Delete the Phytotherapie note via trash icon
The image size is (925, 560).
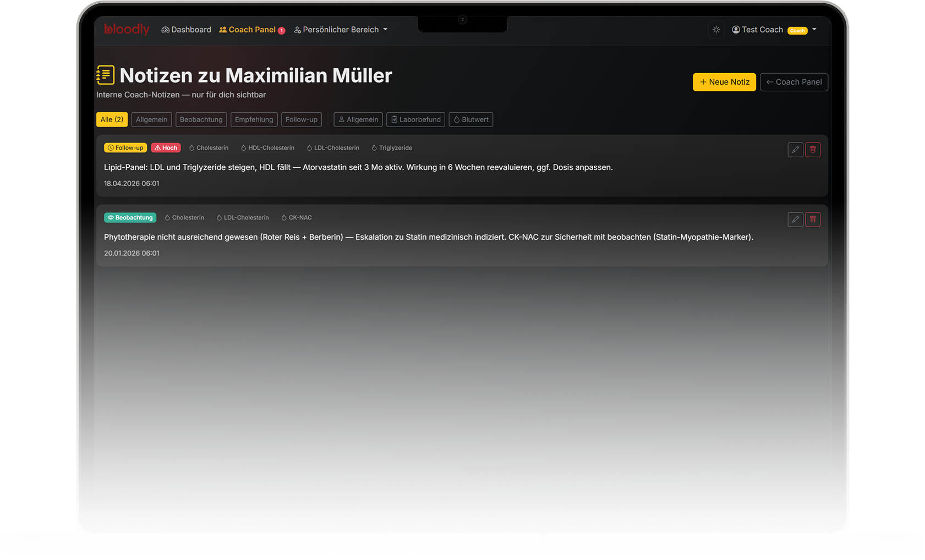[813, 219]
